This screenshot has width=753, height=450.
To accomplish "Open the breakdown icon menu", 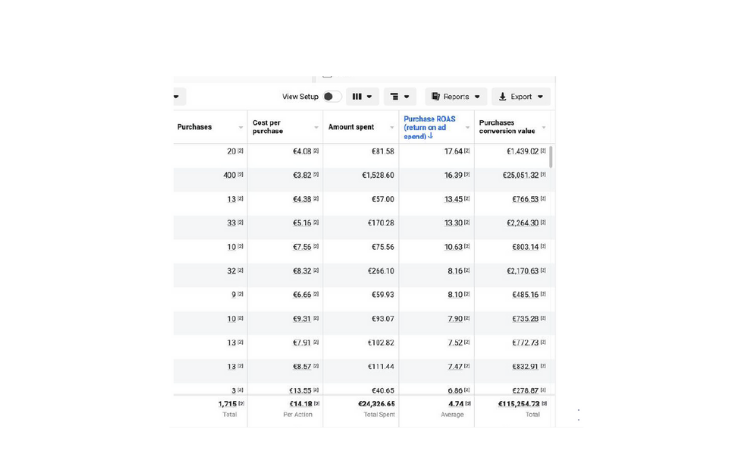I will (x=400, y=97).
